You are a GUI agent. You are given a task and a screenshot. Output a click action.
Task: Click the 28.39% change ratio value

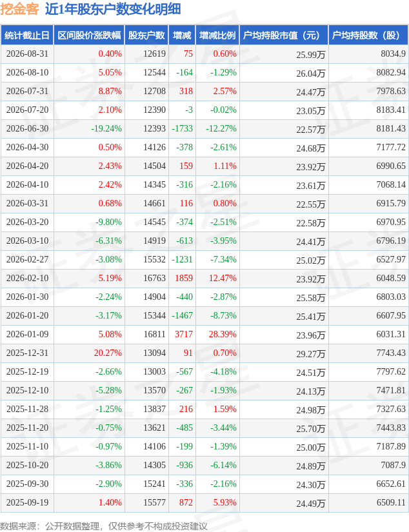223,334
